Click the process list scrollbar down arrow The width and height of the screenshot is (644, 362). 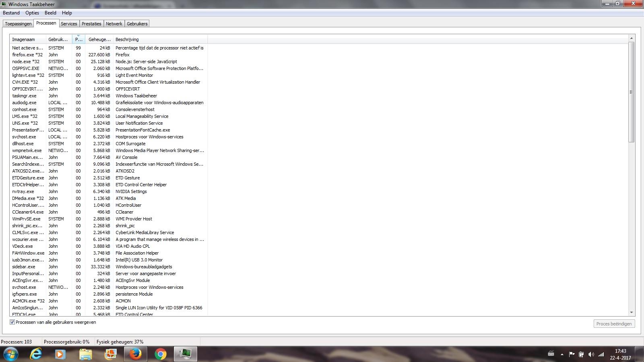pos(631,313)
